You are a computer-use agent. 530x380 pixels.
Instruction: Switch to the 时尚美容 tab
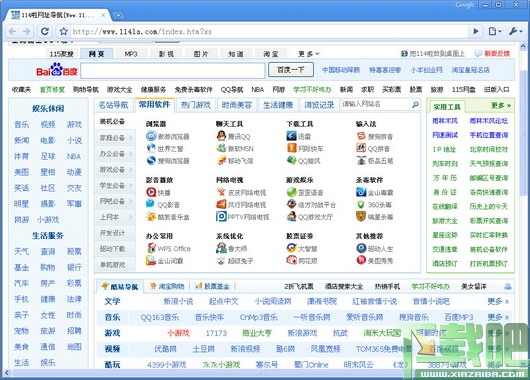[x=237, y=105]
